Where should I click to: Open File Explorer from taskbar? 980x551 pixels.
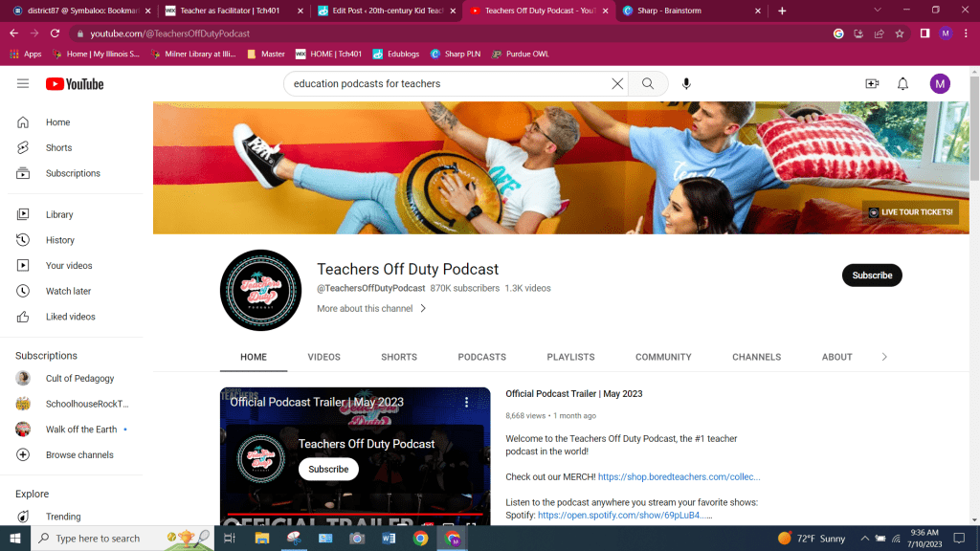[262, 539]
